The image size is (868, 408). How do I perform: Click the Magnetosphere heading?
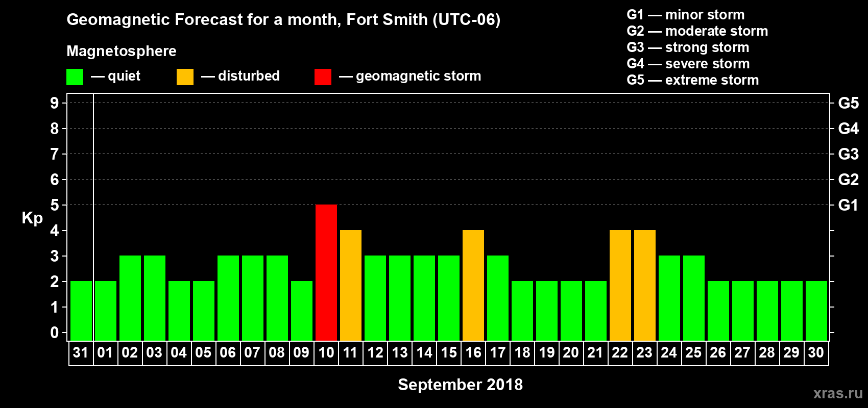click(x=122, y=51)
